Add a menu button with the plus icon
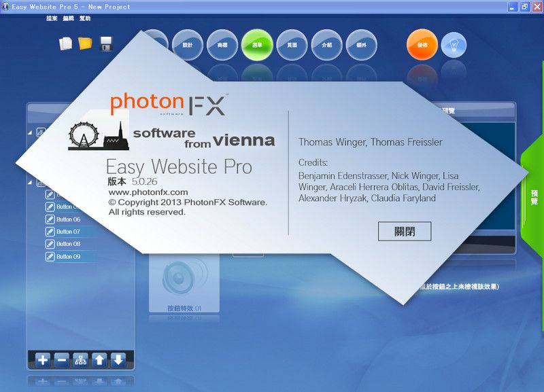The image size is (544, 392). (x=43, y=361)
